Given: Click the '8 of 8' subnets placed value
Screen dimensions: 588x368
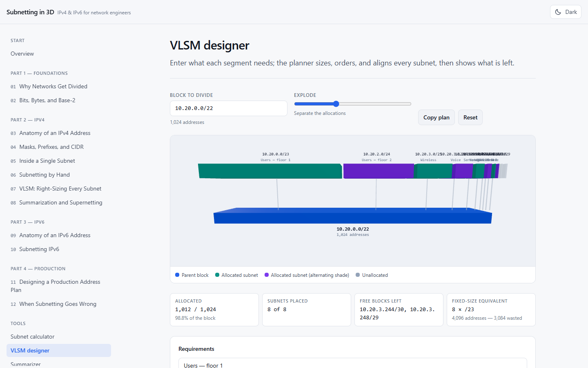Looking at the screenshot, I should pyautogui.click(x=277, y=310).
